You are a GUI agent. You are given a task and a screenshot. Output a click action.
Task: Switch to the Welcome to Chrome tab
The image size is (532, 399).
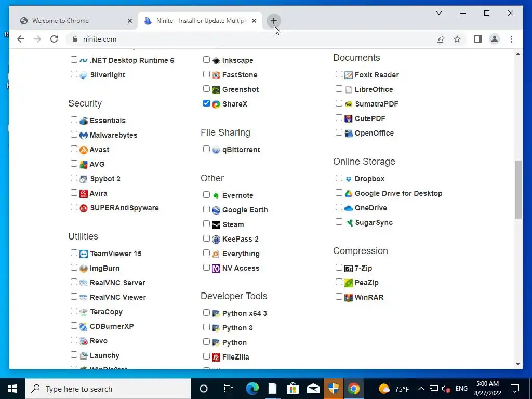pos(74,21)
